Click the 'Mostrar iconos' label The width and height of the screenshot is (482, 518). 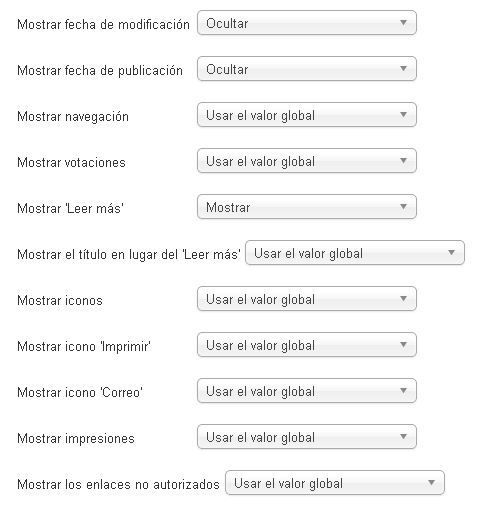pos(60,301)
